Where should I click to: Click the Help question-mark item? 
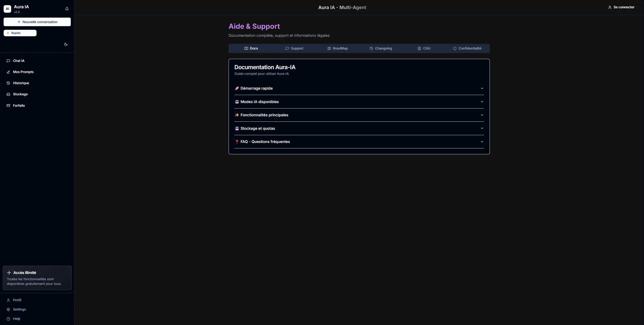pyautogui.click(x=16, y=319)
